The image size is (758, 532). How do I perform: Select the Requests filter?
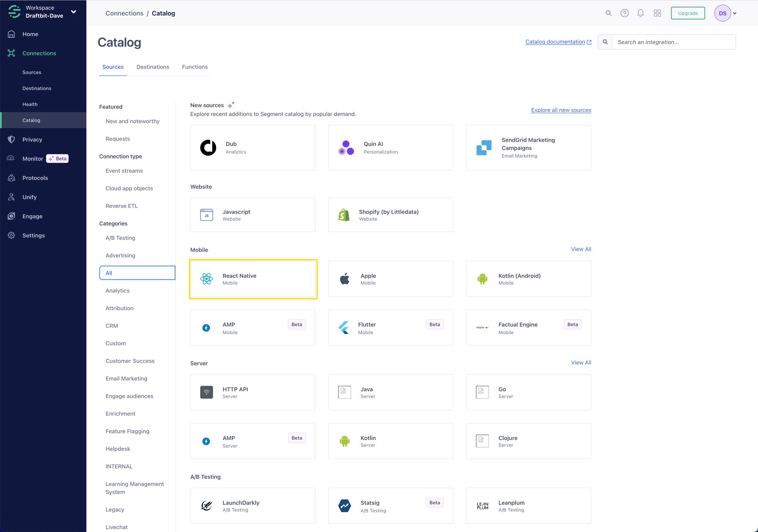[x=117, y=139]
